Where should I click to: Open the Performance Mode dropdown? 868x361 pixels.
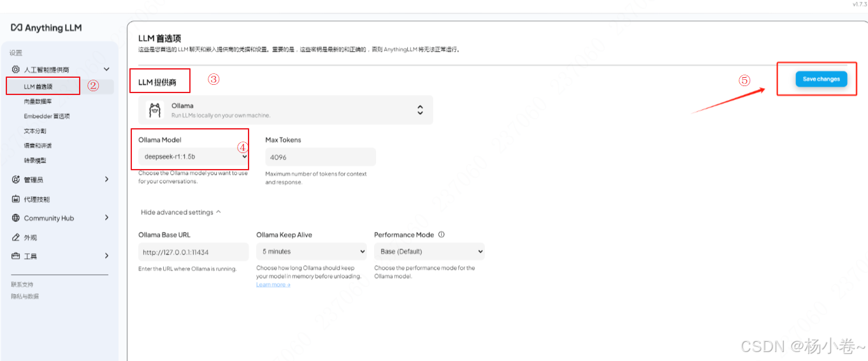pyautogui.click(x=429, y=251)
